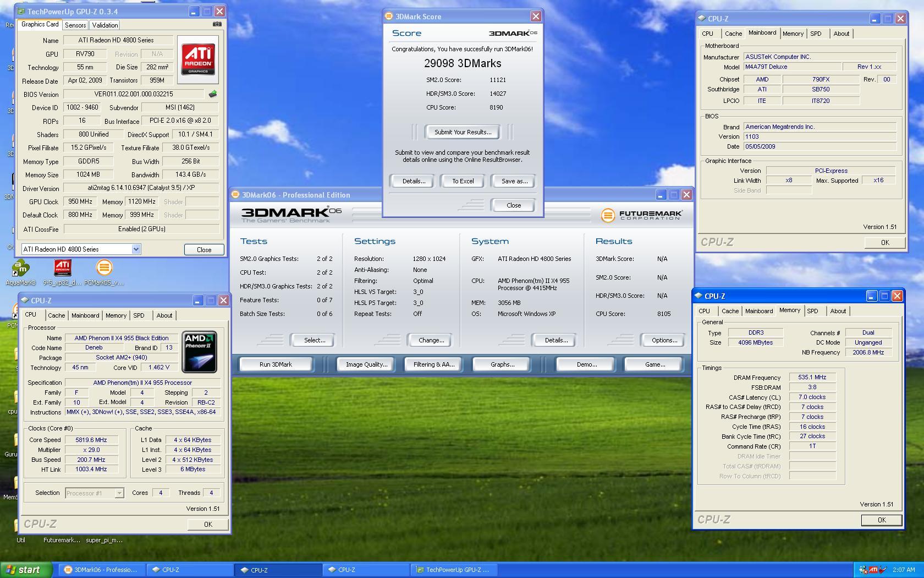Click Details button in 3DMark Score
Screen dimensions: 924x578
(414, 181)
